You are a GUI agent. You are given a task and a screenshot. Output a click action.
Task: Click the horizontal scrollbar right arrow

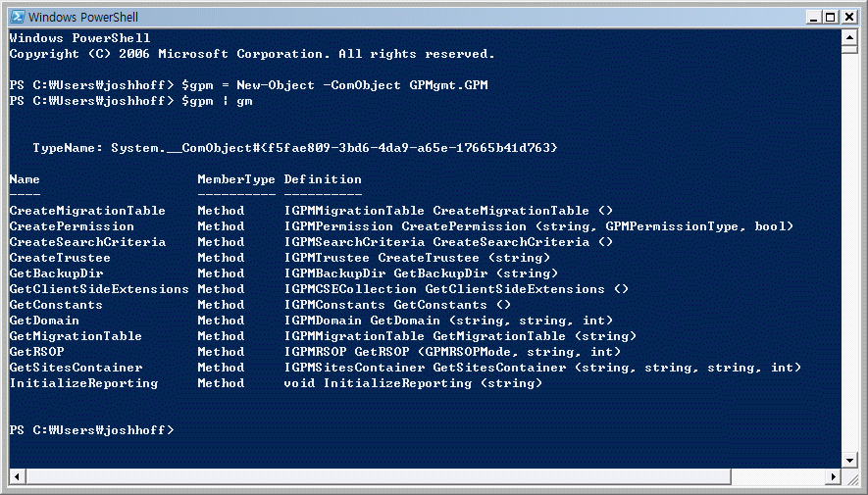[834, 476]
